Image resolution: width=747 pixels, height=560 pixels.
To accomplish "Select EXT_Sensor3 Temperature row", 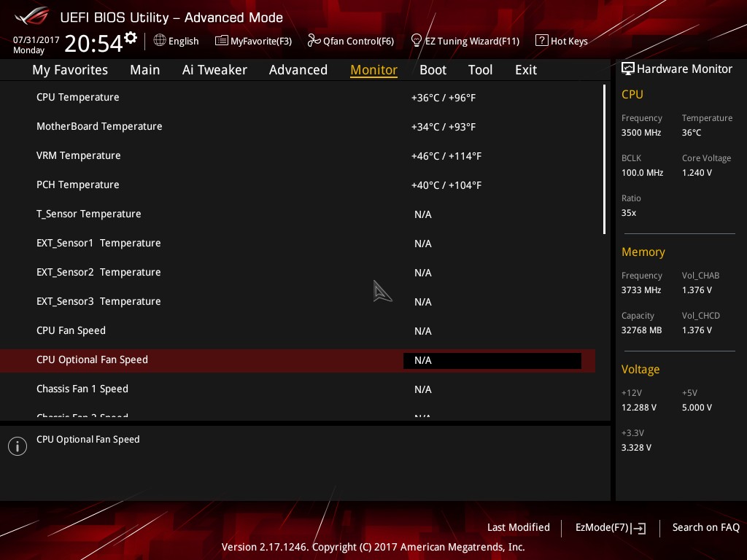I will (298, 301).
